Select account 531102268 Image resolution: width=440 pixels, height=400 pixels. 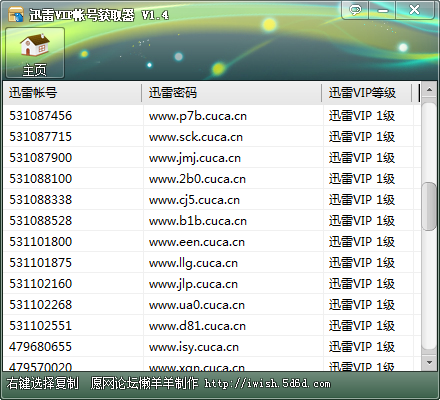[x=41, y=305]
